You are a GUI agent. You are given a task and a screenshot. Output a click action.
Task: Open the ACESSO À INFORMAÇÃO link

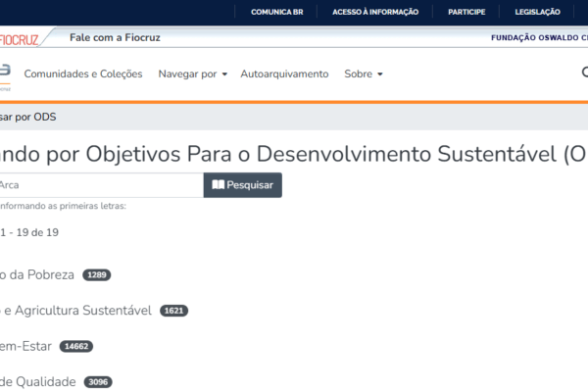[375, 12]
